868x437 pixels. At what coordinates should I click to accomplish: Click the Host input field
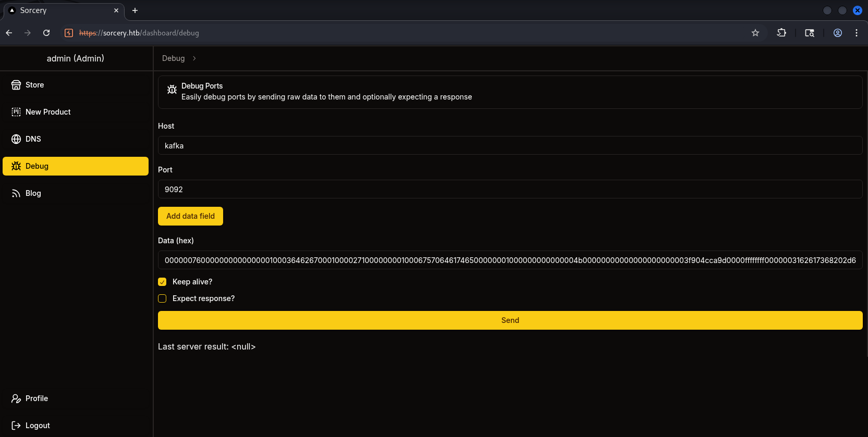[x=510, y=146]
